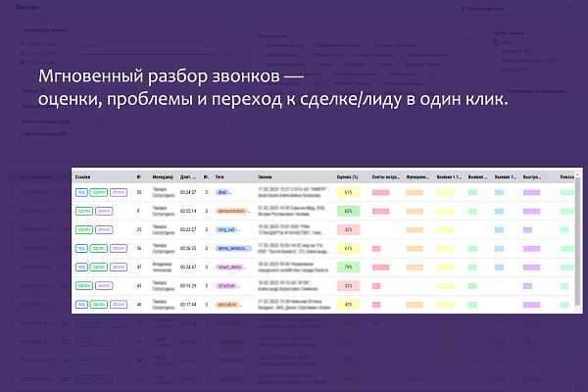Collapse the filters panel with the top-right chevron
Viewport: 588px width, 392px height.
click(x=568, y=7)
